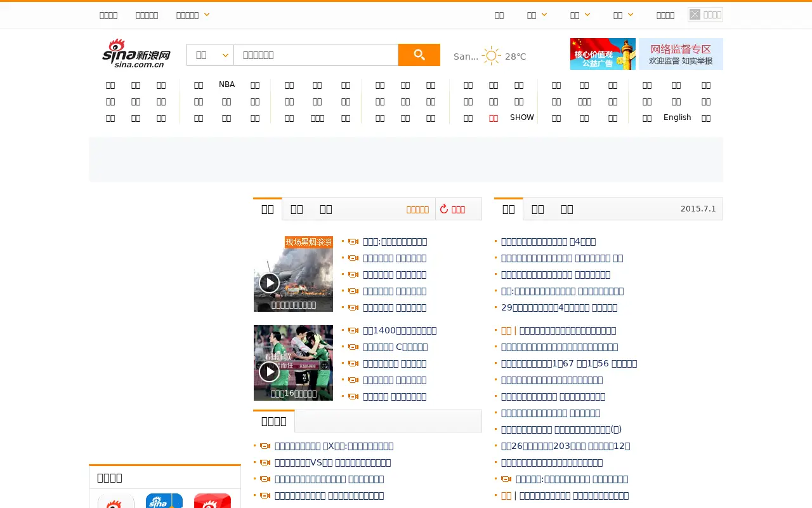Open the lower video headline containing X
This screenshot has width=812, height=508.
click(334, 446)
